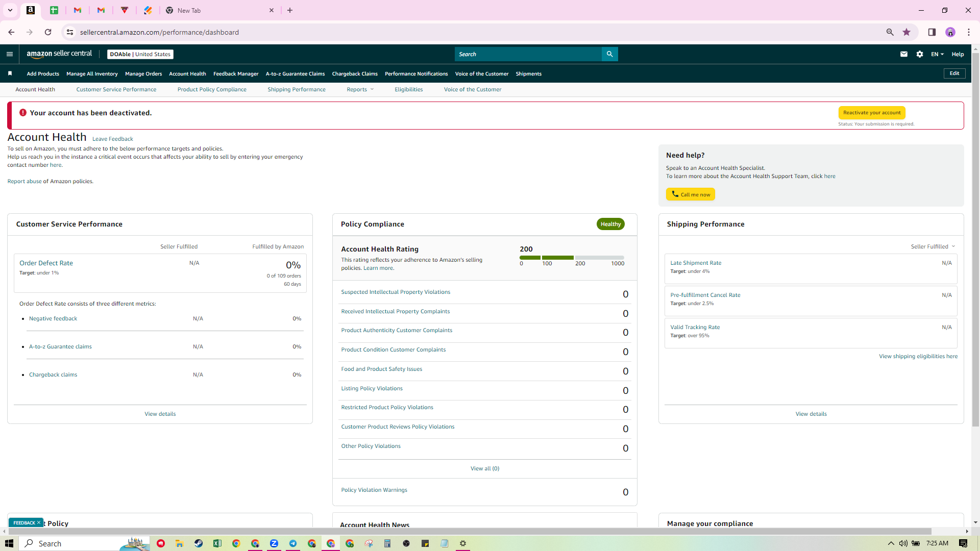This screenshot has width=980, height=551.
Task: Open File Explorer from the taskbar
Action: pyautogui.click(x=180, y=543)
